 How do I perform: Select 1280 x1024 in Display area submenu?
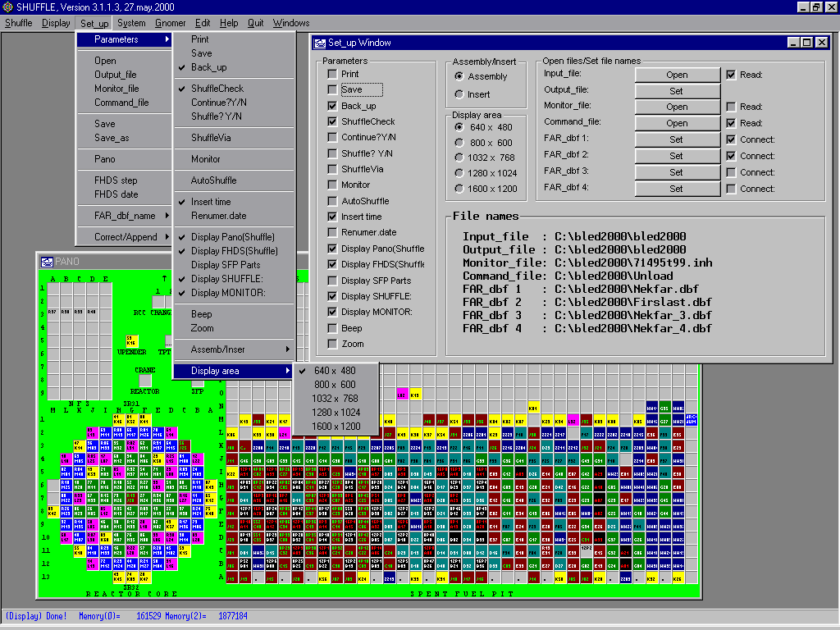coord(336,413)
